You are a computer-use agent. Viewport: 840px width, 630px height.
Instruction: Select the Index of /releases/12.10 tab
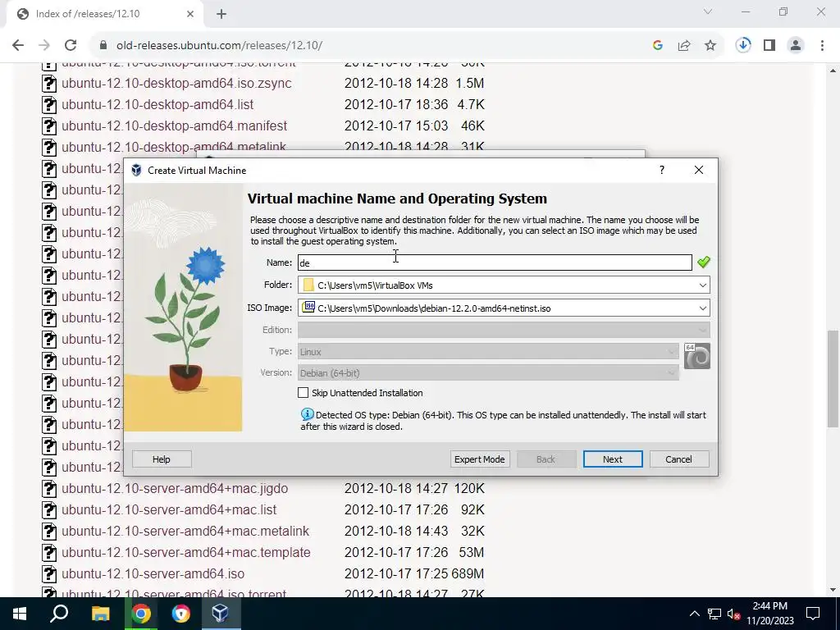tap(105, 14)
